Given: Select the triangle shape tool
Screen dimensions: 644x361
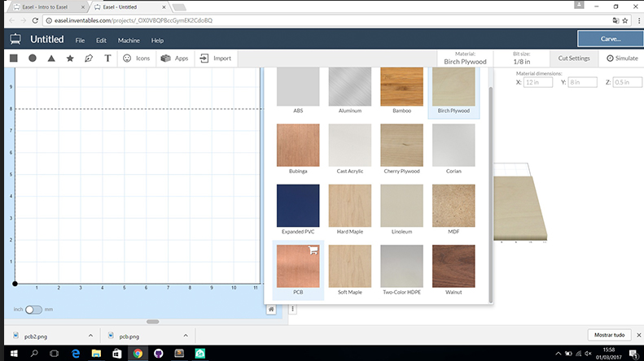Looking at the screenshot, I should pyautogui.click(x=51, y=59).
